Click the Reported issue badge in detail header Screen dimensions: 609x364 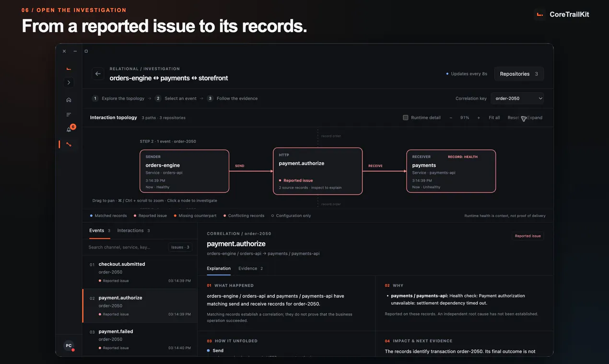pos(528,236)
